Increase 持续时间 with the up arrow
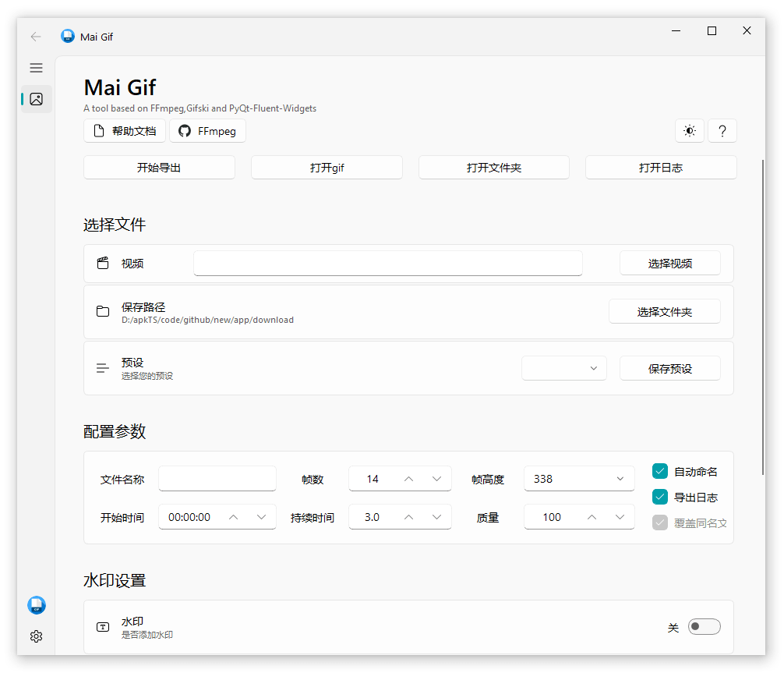Image resolution: width=784 pixels, height=673 pixels. [408, 517]
